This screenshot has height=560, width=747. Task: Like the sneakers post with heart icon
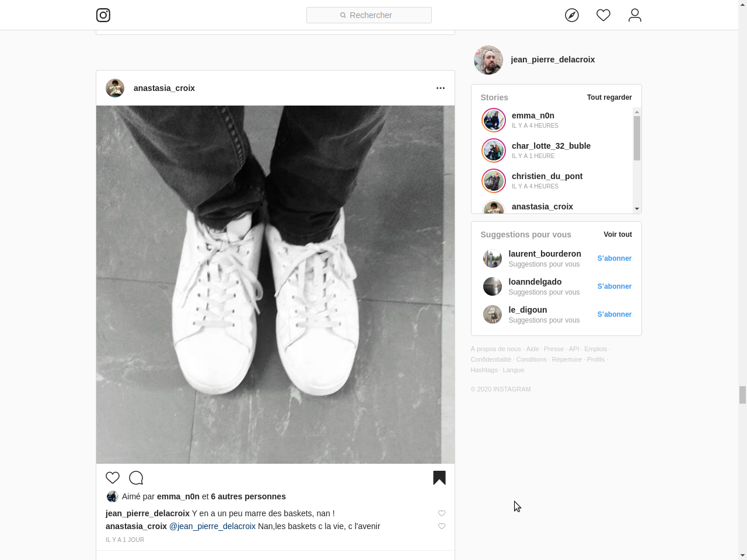coord(113,478)
